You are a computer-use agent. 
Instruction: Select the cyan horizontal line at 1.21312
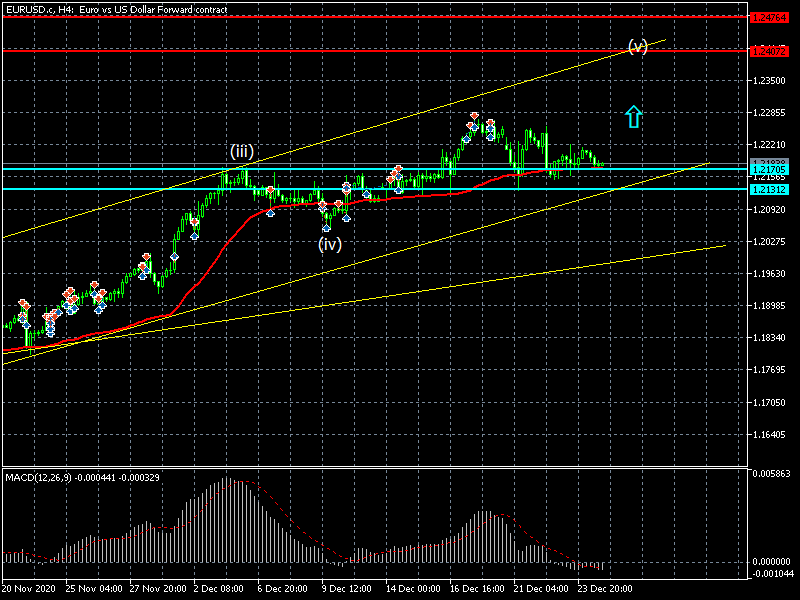click(x=375, y=189)
